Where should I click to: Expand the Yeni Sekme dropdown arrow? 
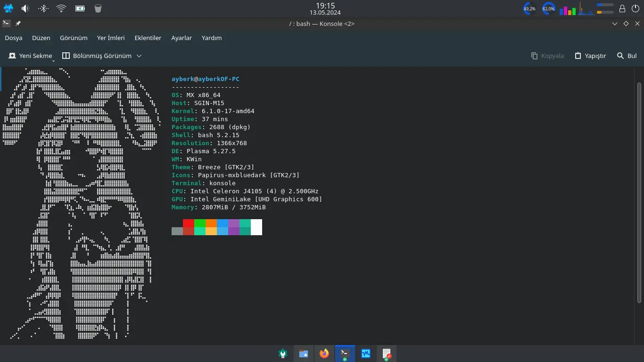[x=53, y=60]
